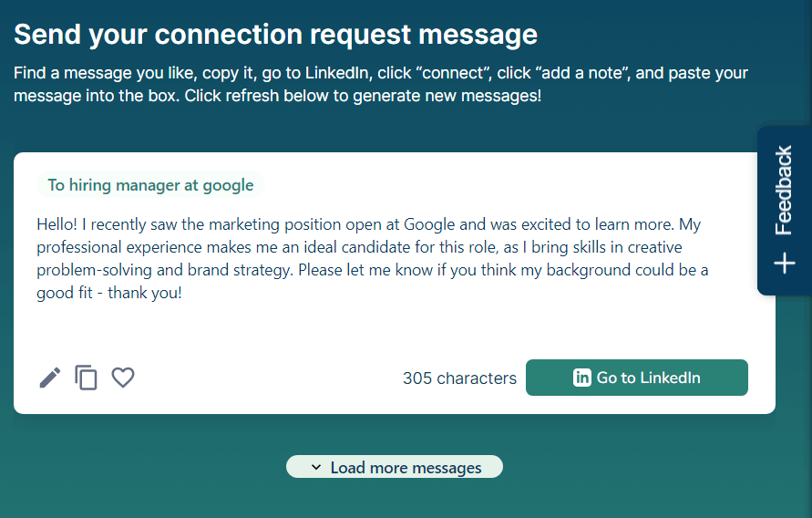Copy the message with the copy icon

coord(86,378)
